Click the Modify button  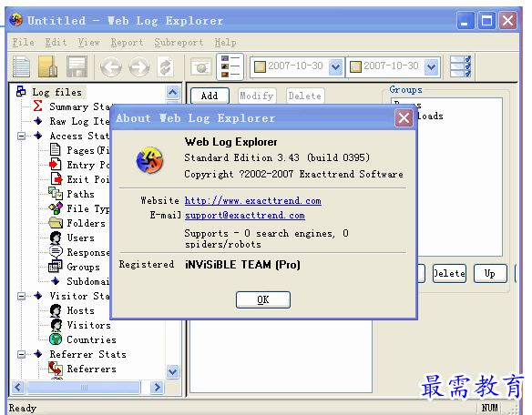coord(257,96)
